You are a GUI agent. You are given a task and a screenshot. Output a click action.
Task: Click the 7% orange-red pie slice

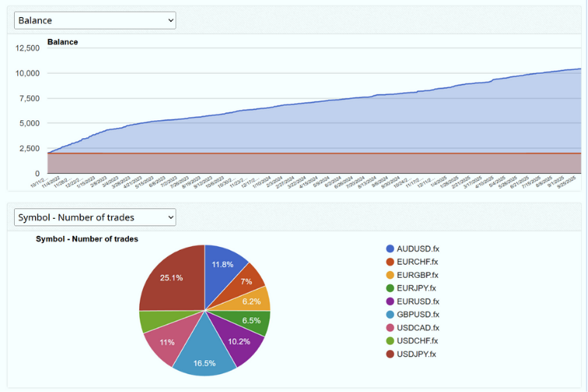coord(249,279)
